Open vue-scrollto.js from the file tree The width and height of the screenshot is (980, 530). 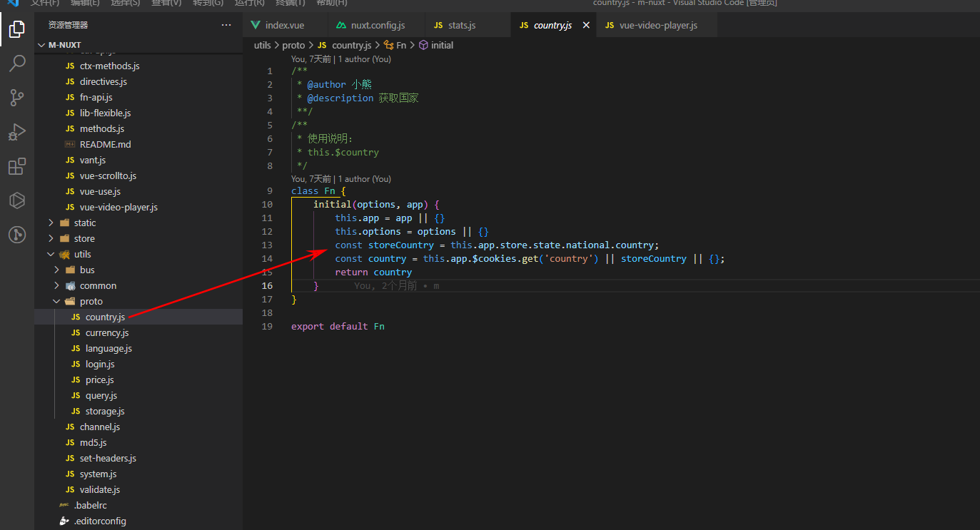108,175
